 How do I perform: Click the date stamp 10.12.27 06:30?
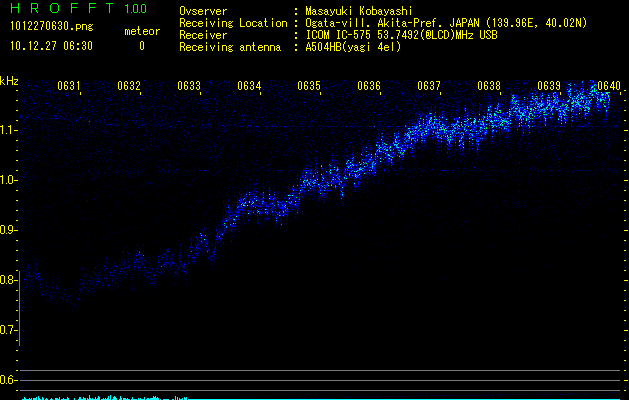pos(51,46)
